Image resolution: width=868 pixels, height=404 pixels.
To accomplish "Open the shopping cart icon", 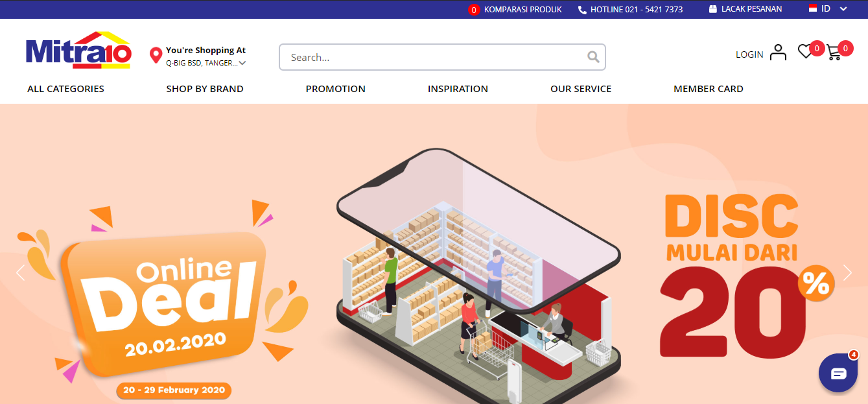I will click(x=834, y=53).
